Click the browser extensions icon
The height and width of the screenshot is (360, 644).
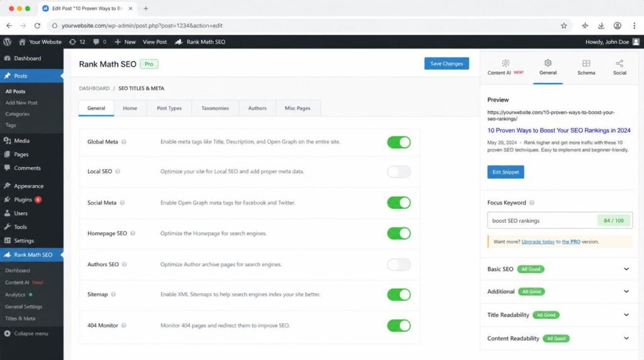pyautogui.click(x=585, y=25)
